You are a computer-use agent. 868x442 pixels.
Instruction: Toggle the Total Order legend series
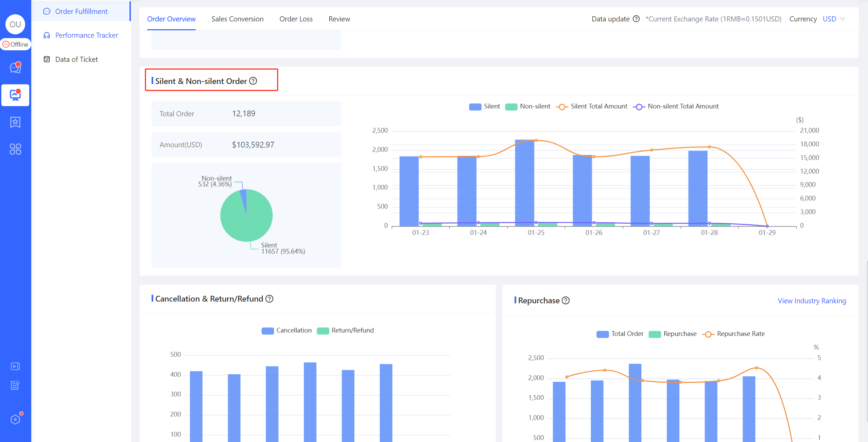(x=620, y=334)
